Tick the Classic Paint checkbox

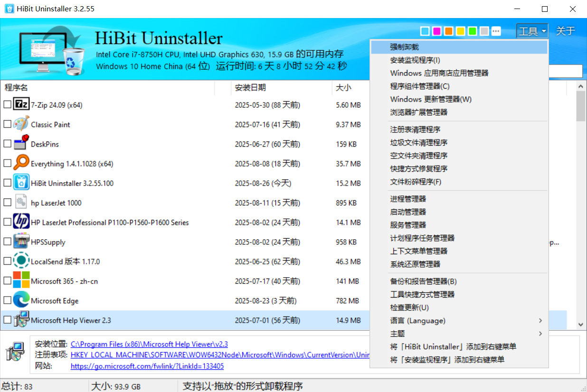[x=7, y=124]
